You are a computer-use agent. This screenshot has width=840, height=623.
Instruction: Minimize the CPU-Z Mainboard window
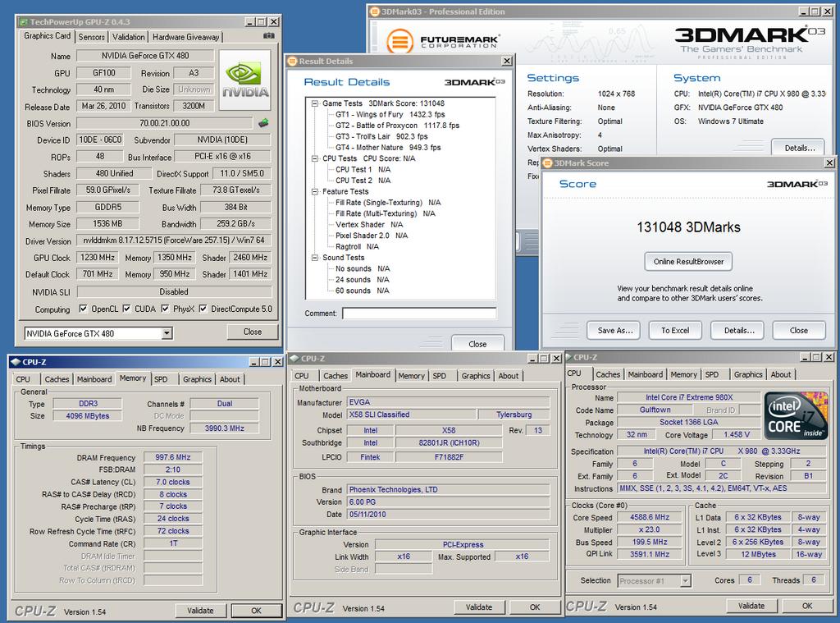pos(532,358)
